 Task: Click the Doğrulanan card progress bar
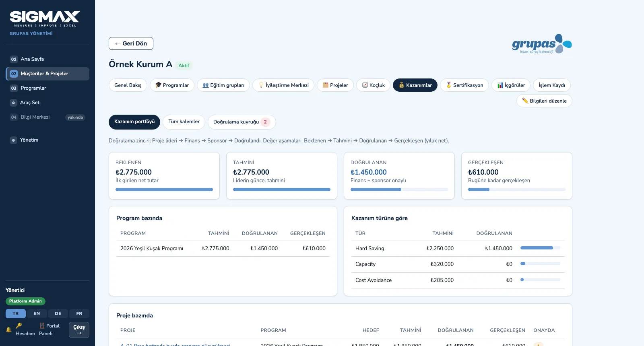399,189
